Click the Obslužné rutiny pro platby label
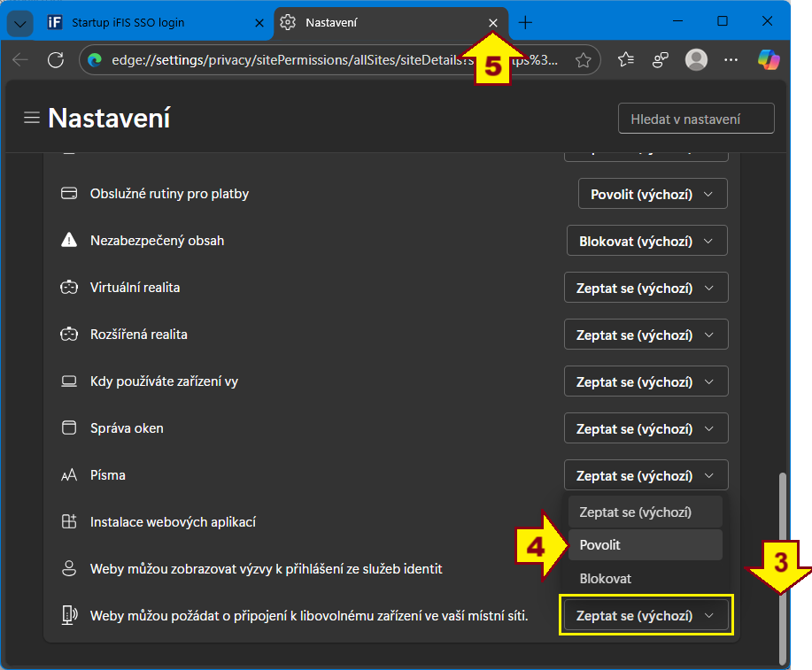 (x=169, y=194)
